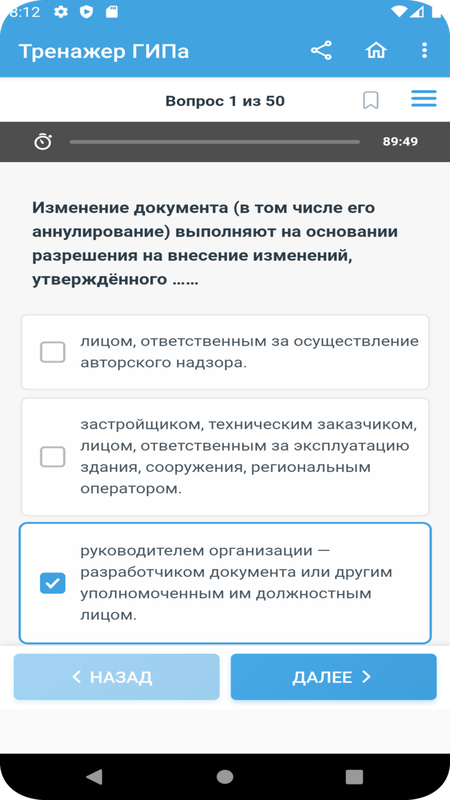Tap the "Вопрос 1 из 50" label

225,101
